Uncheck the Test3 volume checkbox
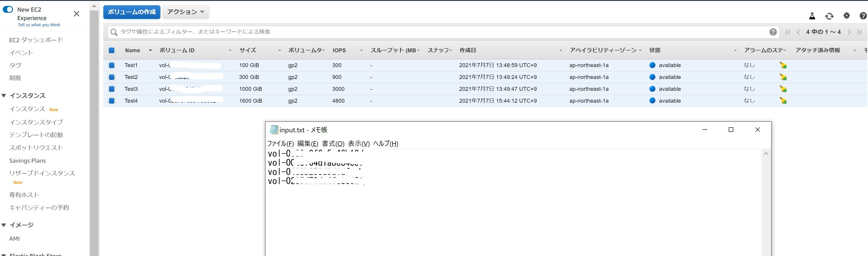This screenshot has width=868, height=256. 111,89
